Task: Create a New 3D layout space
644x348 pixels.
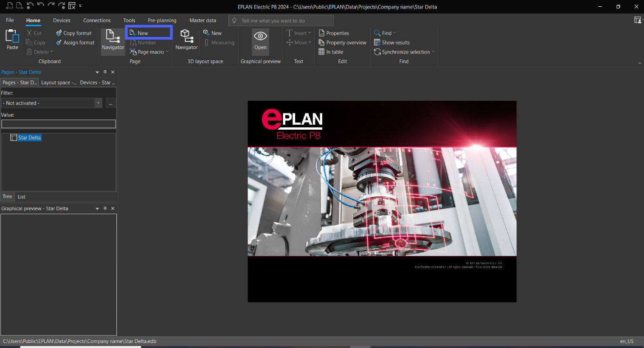Action: [212, 33]
